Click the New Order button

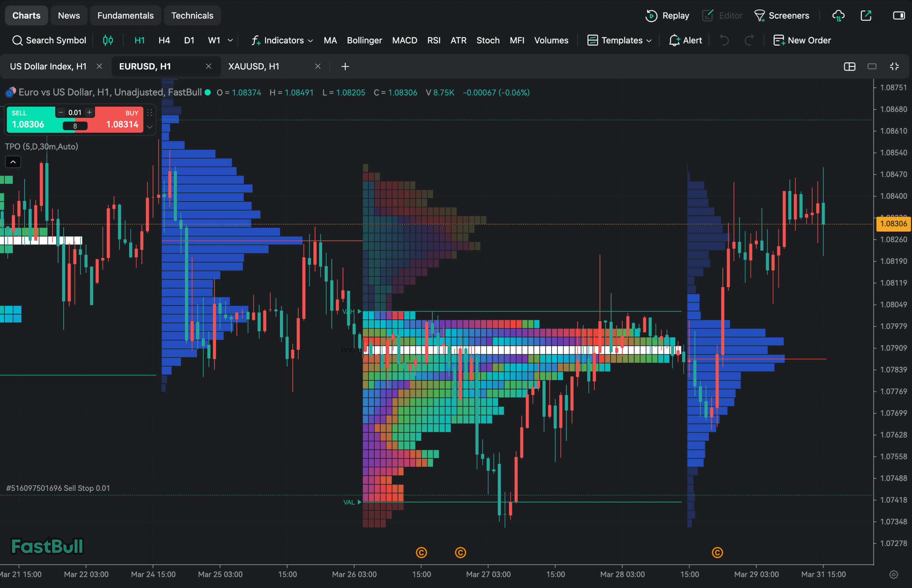(802, 40)
